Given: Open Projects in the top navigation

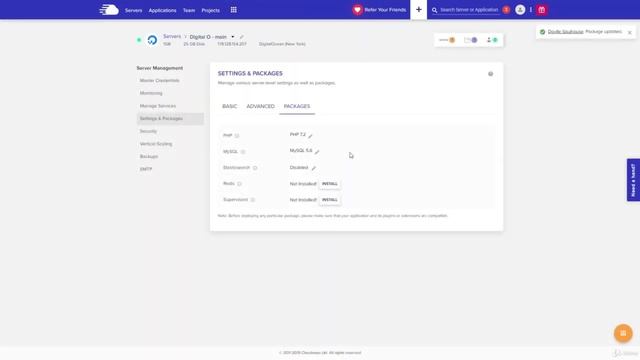Looking at the screenshot, I should pyautogui.click(x=211, y=10).
